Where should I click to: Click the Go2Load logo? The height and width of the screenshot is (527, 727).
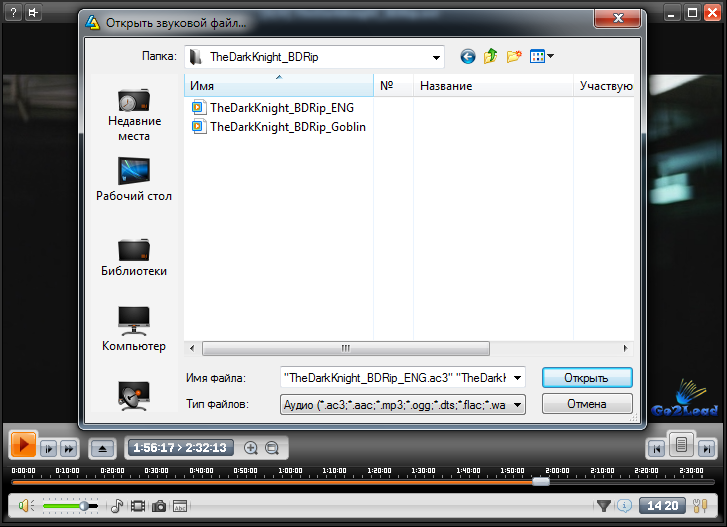coord(685,400)
